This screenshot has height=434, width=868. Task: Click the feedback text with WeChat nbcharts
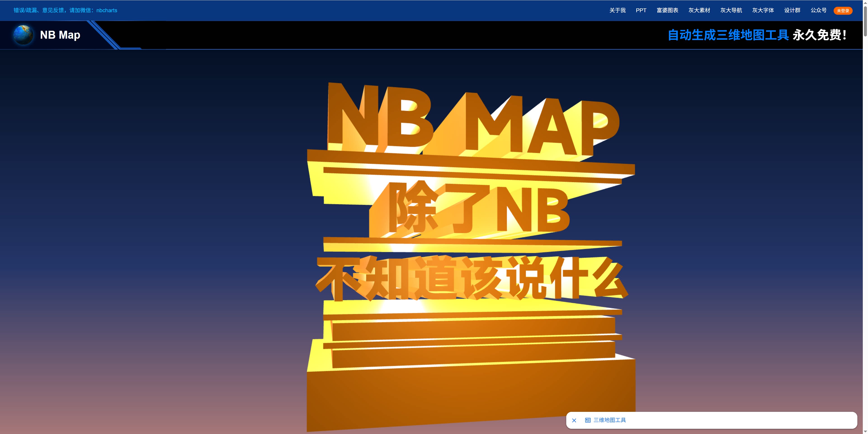65,10
